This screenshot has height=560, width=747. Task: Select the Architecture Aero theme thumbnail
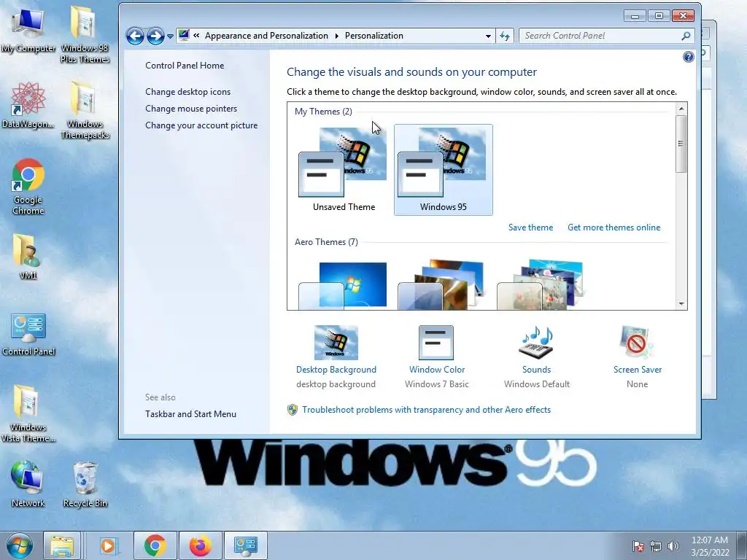click(441, 285)
